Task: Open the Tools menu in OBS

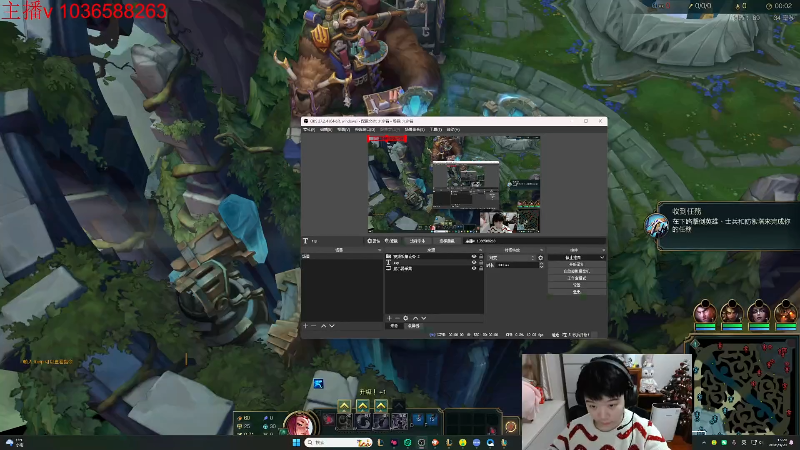Action: point(436,130)
